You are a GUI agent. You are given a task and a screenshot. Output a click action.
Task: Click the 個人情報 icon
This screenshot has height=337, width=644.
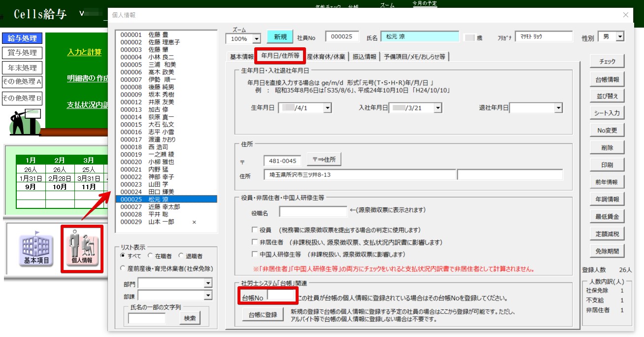82,248
